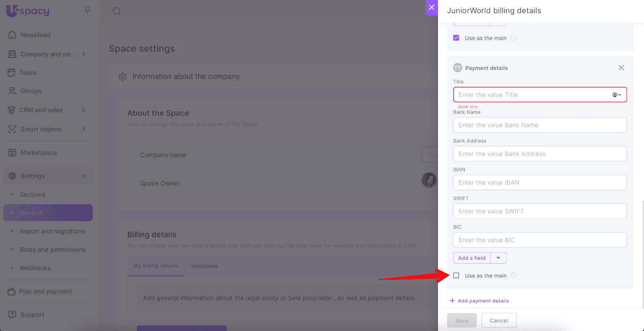Click the Cancel button
The width and height of the screenshot is (644, 331).
499,321
